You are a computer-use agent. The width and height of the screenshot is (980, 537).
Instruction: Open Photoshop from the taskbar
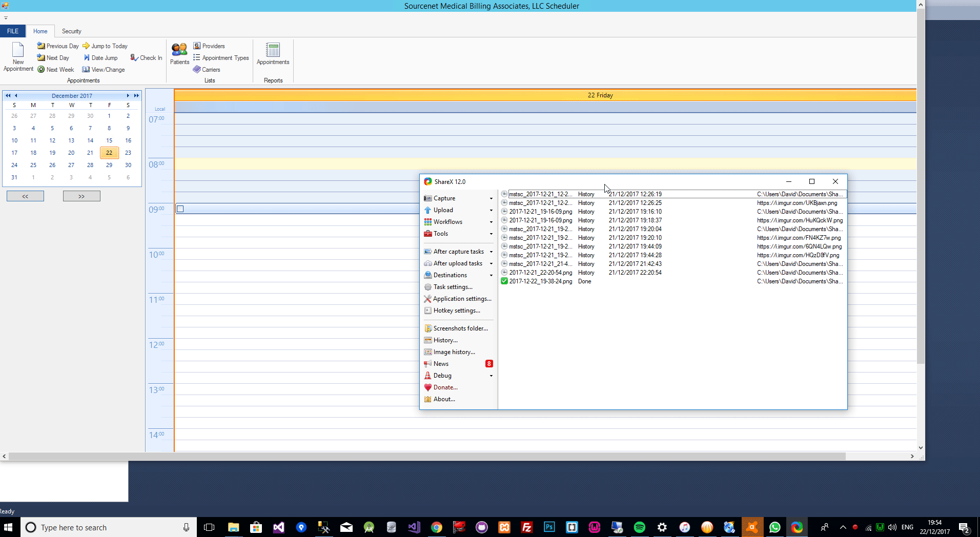click(x=549, y=527)
